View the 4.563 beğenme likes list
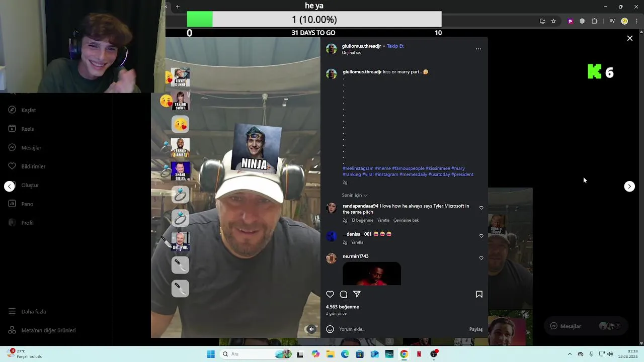 coord(343,307)
